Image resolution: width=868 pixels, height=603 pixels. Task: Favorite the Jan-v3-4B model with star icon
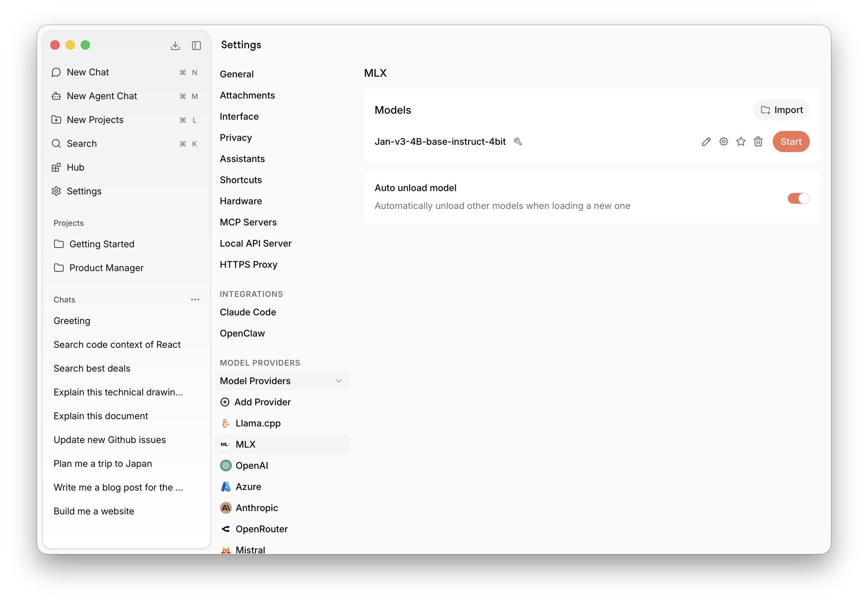tap(741, 142)
